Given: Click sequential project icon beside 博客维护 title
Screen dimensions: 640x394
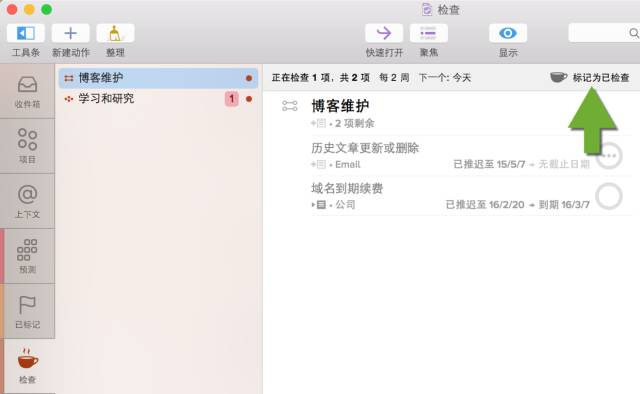Looking at the screenshot, I should pos(289,106).
